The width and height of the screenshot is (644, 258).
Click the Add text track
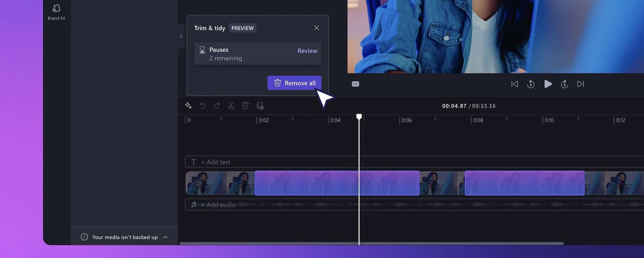216,162
